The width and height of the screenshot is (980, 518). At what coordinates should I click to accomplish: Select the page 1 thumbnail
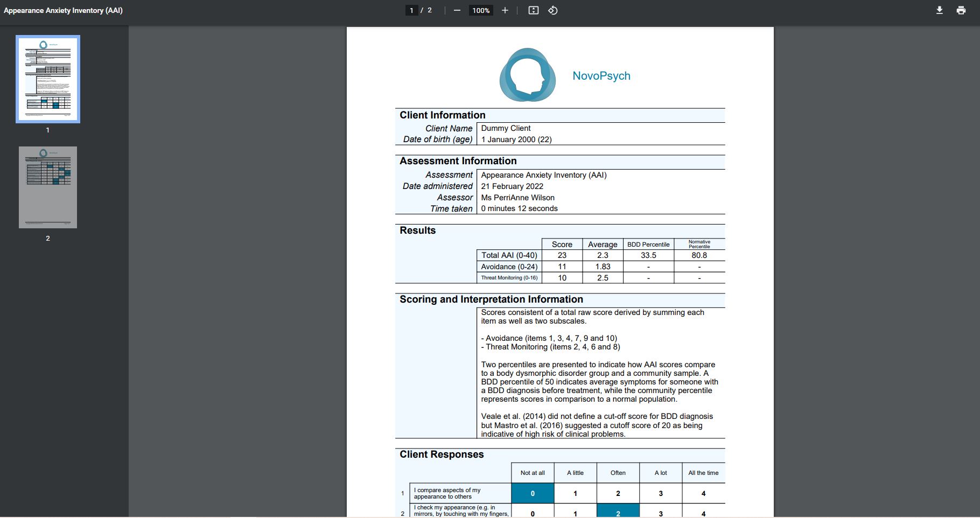pyautogui.click(x=48, y=79)
